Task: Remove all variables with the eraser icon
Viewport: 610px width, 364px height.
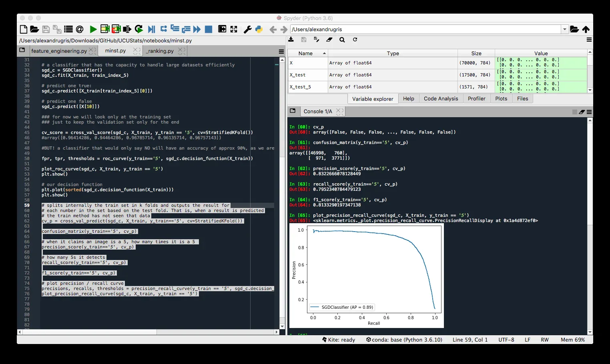Action: [x=329, y=40]
